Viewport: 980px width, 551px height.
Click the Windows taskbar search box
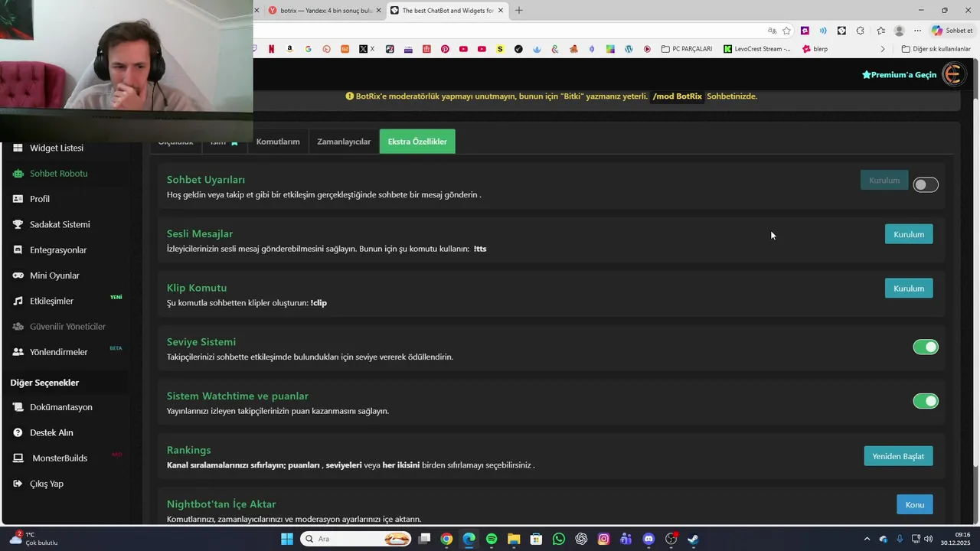coord(355,539)
